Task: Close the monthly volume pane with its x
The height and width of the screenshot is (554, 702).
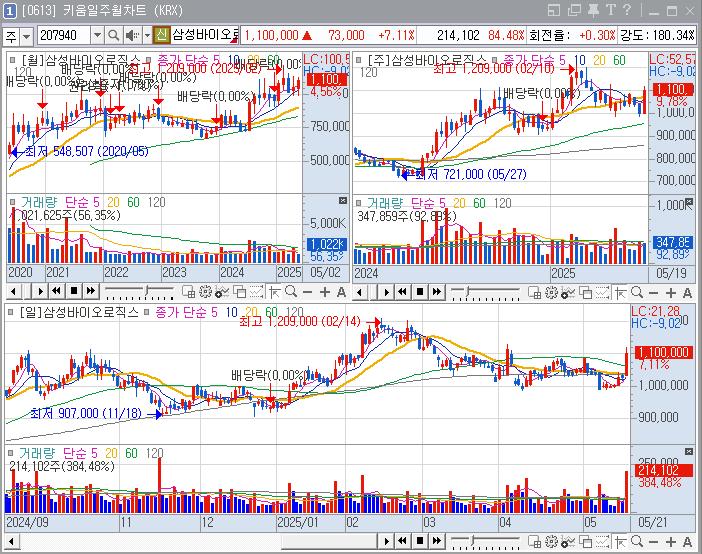Action: point(343,201)
